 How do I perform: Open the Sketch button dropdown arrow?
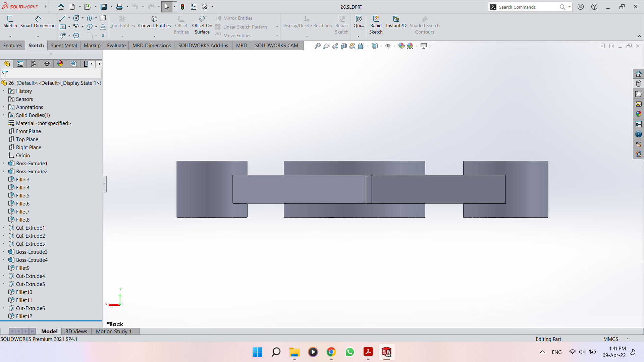[10, 36]
